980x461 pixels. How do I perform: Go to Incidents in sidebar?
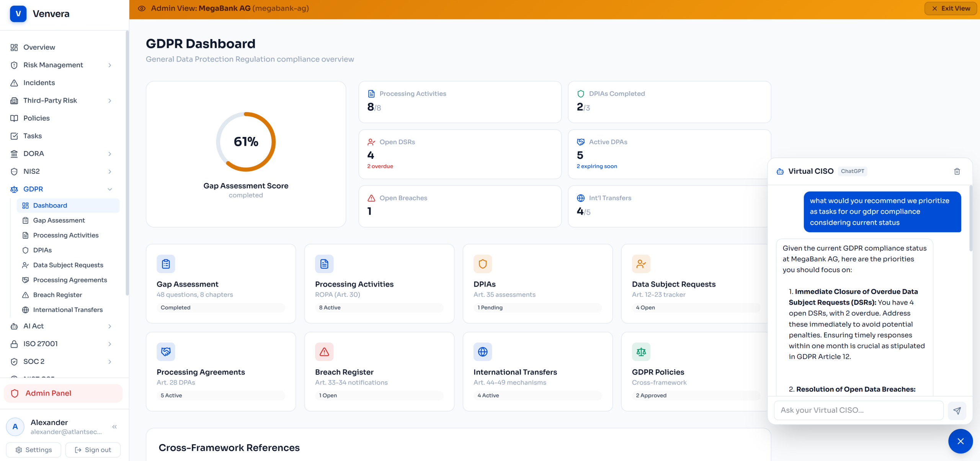pos(39,83)
